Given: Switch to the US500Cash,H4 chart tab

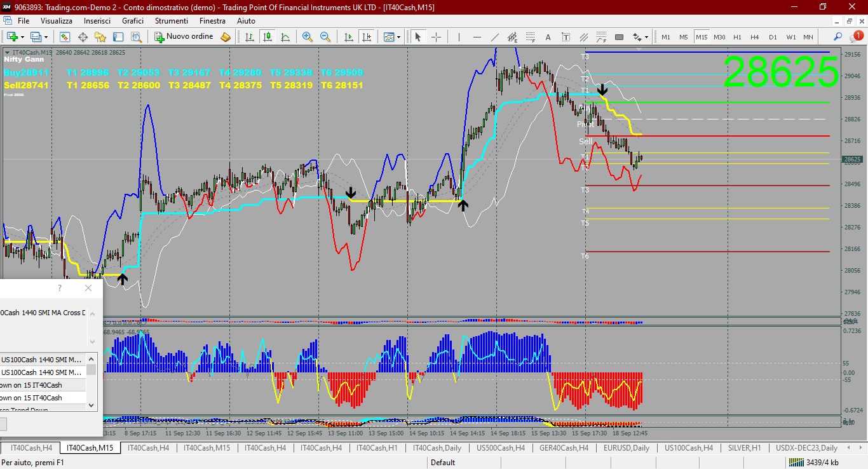Looking at the screenshot, I should coord(501,448).
